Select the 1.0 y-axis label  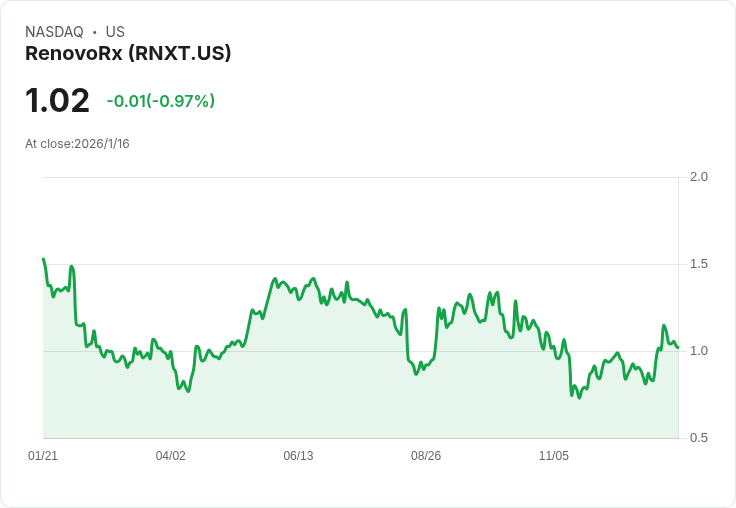699,351
